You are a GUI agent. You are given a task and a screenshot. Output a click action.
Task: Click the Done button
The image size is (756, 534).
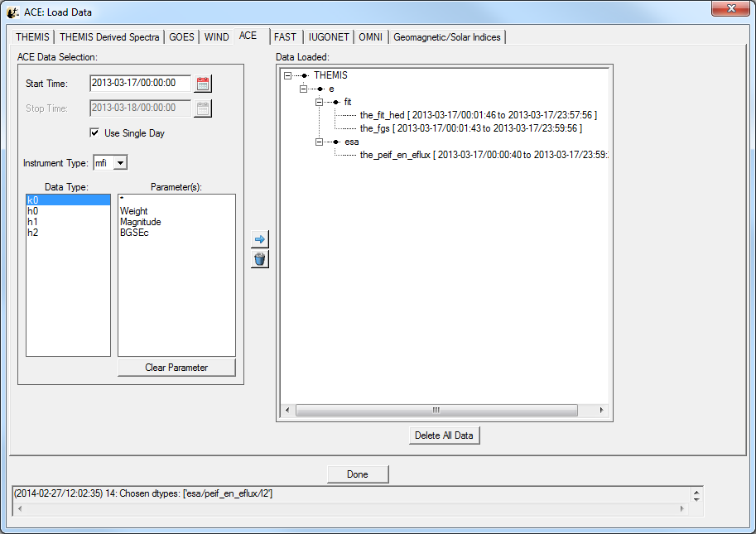358,474
